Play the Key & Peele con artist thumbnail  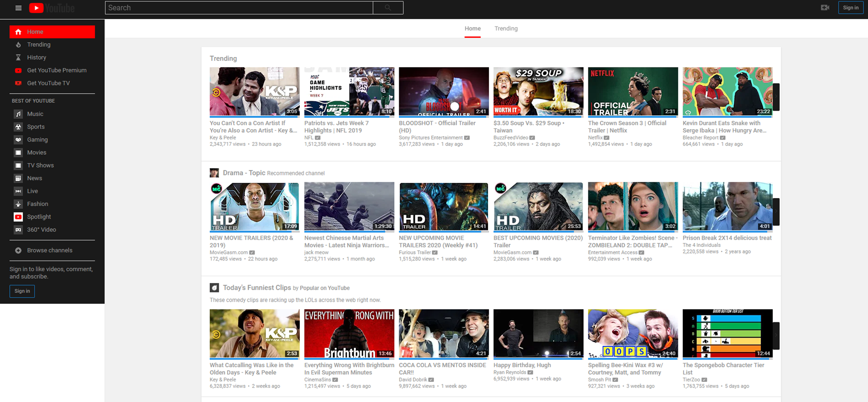click(255, 91)
